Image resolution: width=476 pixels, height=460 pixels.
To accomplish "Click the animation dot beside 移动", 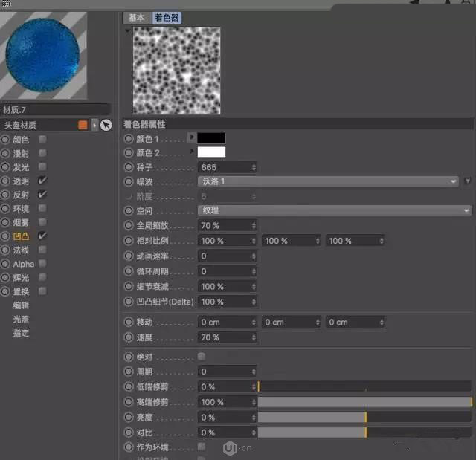I will coord(129,322).
